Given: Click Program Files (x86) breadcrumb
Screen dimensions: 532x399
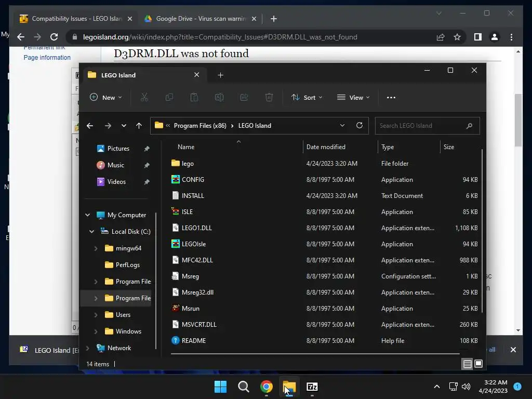Looking at the screenshot, I should click(x=200, y=126).
